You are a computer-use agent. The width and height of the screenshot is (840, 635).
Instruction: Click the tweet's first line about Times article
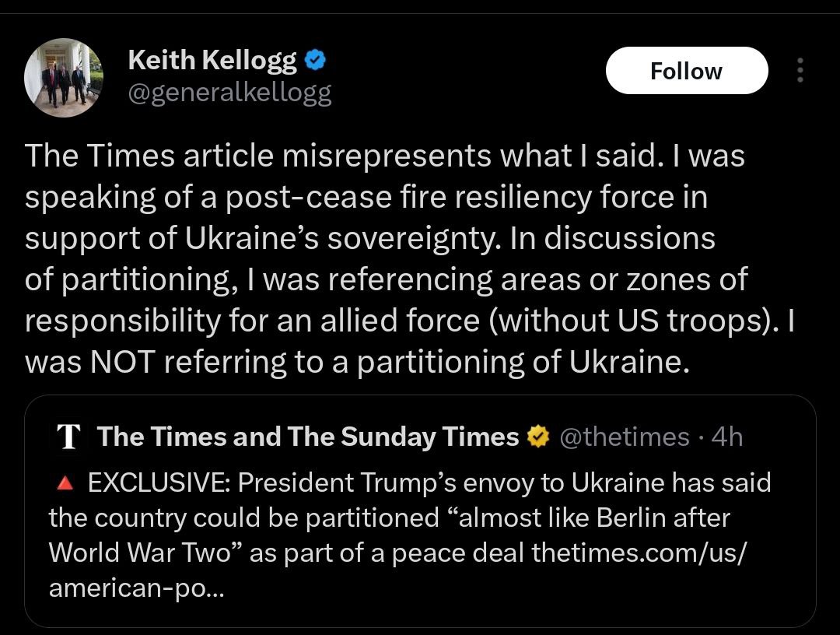click(x=385, y=156)
